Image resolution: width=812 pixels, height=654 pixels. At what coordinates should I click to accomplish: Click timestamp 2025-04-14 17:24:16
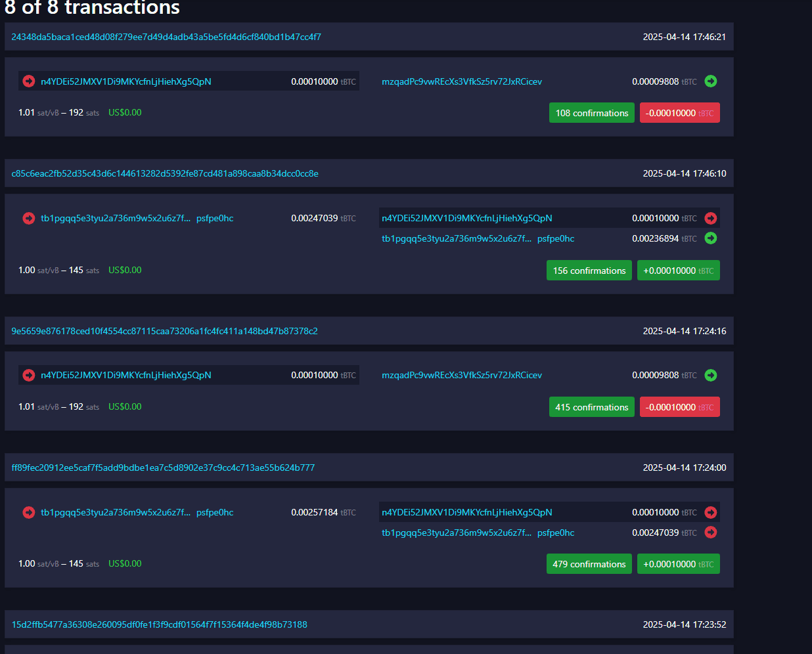tap(685, 331)
